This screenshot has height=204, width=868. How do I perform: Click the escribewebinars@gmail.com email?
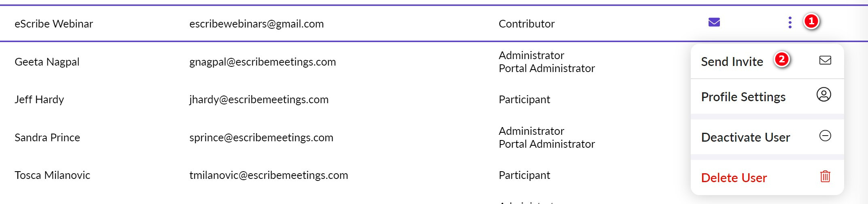coord(256,24)
